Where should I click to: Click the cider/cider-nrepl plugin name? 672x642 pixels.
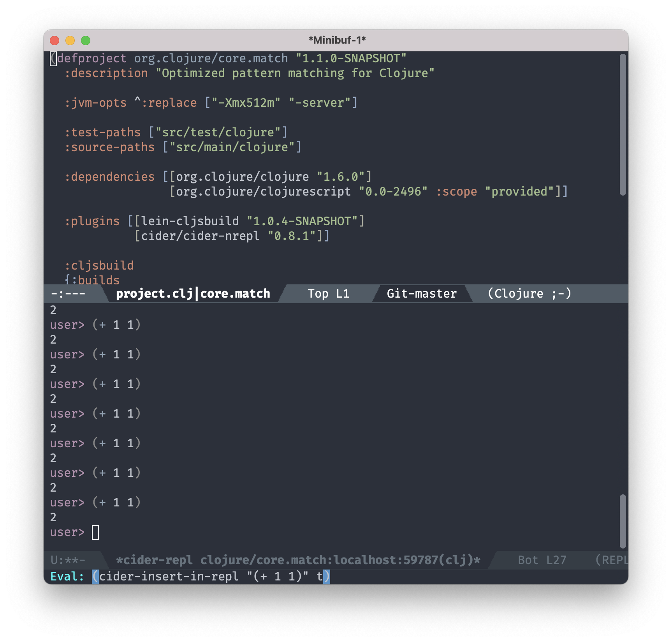tap(201, 236)
